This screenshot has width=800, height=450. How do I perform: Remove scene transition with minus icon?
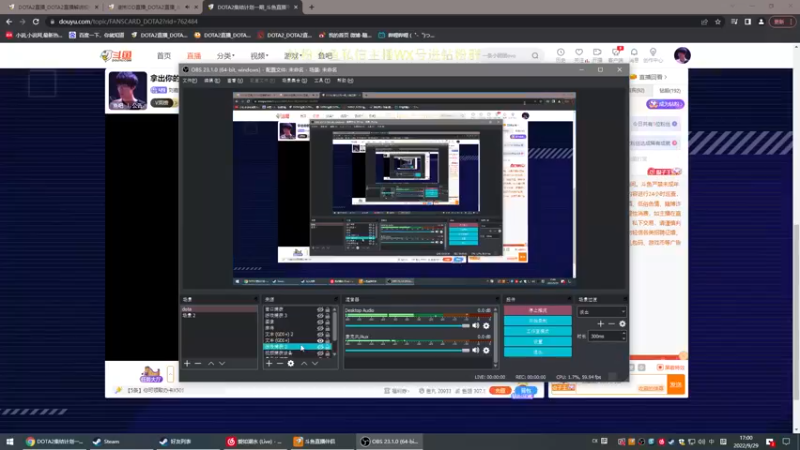tap(611, 323)
